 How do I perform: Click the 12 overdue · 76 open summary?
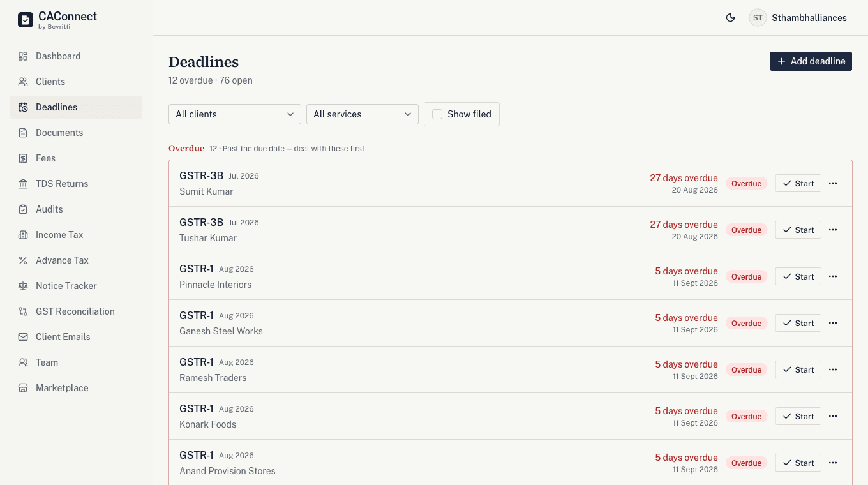click(211, 80)
